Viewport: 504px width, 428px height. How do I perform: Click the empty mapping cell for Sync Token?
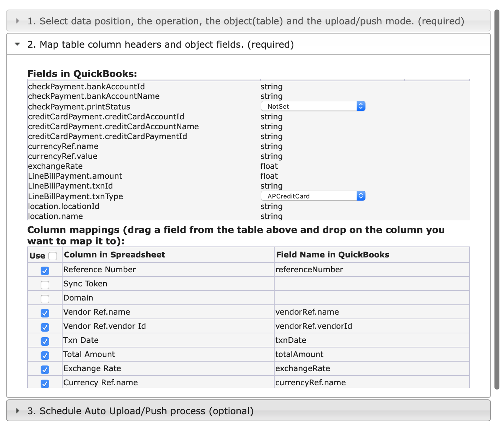(372, 284)
